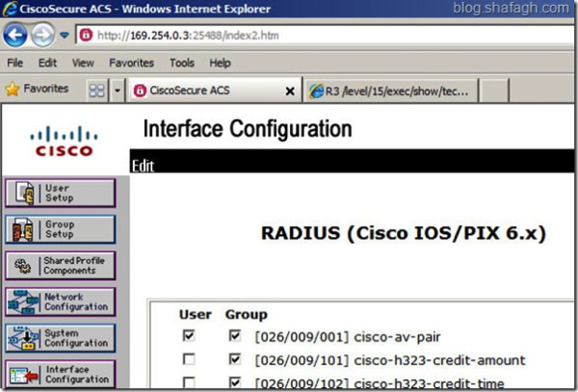Open Shared Profile Components

pos(61,265)
